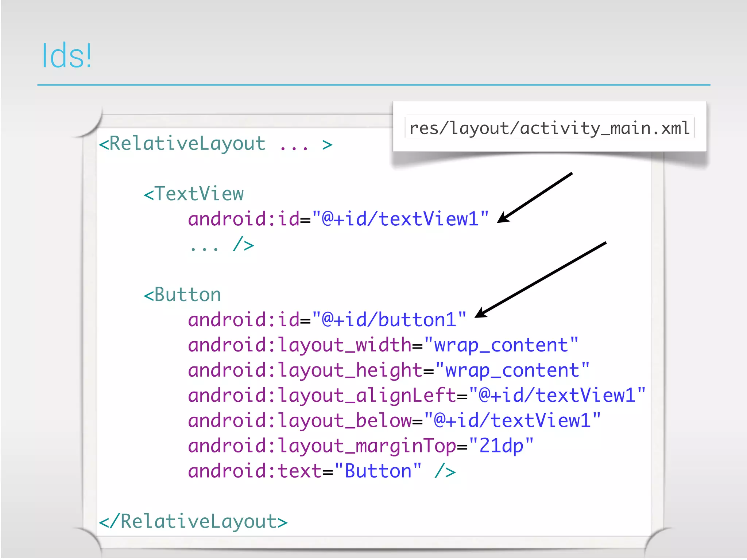
Task: Click the opening <RelativeLayout ... > tag
Action: 215,144
